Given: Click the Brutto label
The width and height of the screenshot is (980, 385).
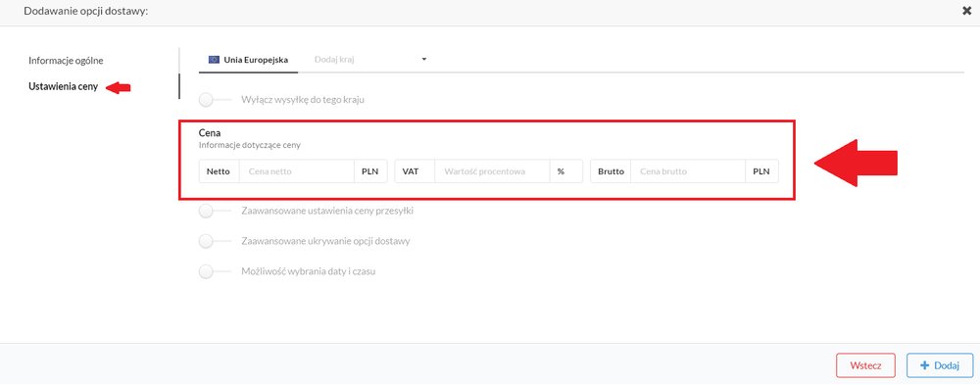Looking at the screenshot, I should click(x=611, y=171).
